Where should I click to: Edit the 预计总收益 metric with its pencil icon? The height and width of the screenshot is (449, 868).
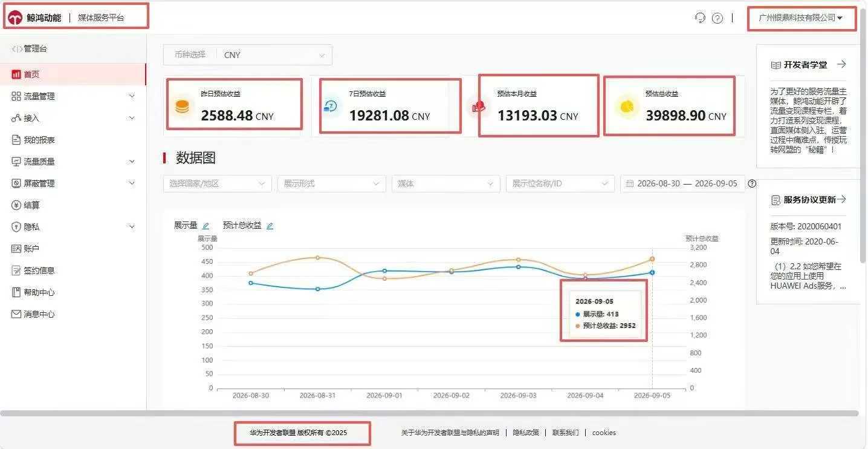pos(270,226)
